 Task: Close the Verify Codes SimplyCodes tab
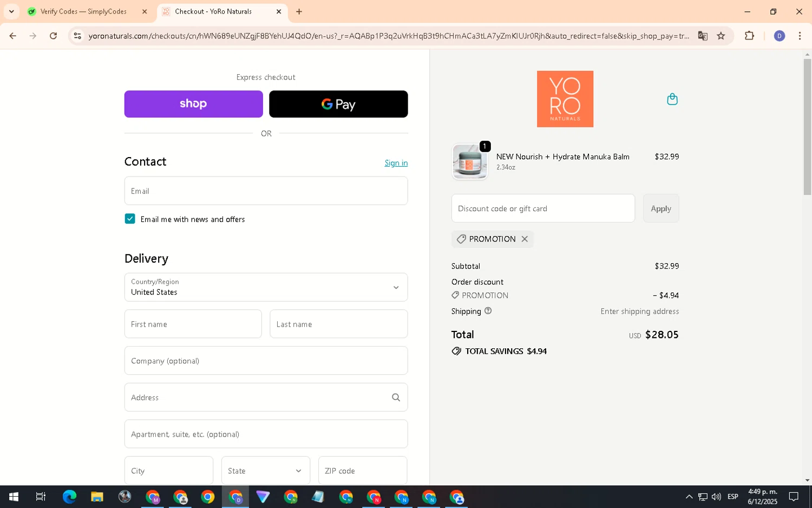[x=145, y=11]
